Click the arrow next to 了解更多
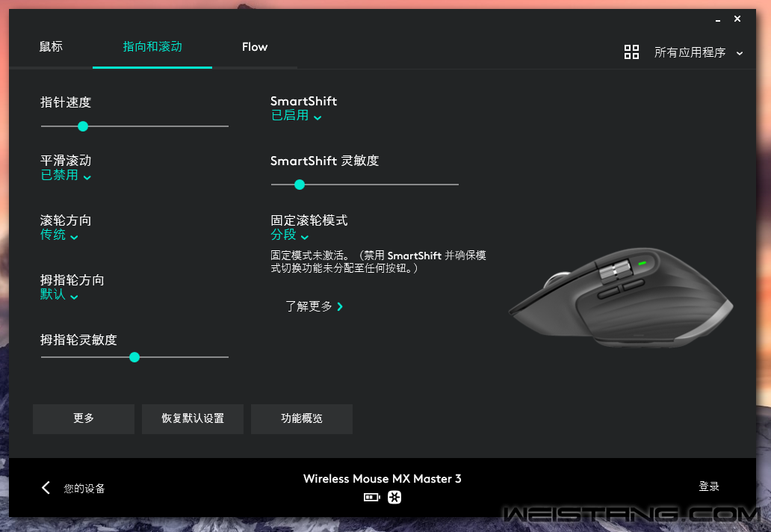 (x=340, y=307)
